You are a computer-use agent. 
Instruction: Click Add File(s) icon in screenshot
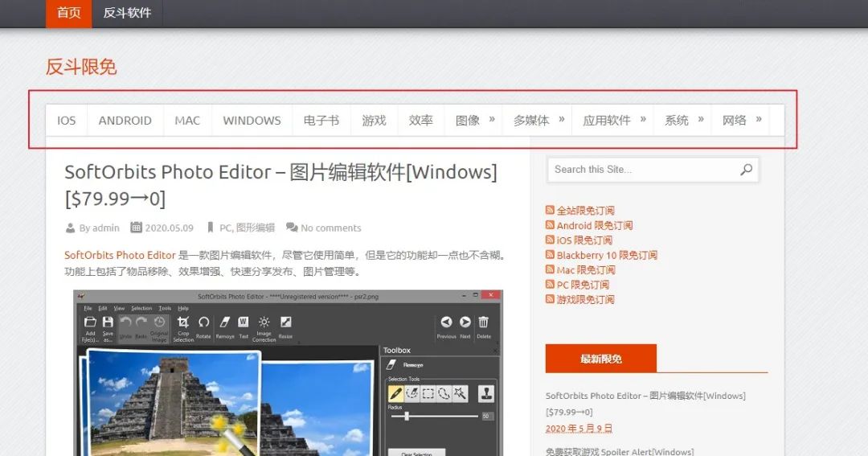click(x=90, y=322)
